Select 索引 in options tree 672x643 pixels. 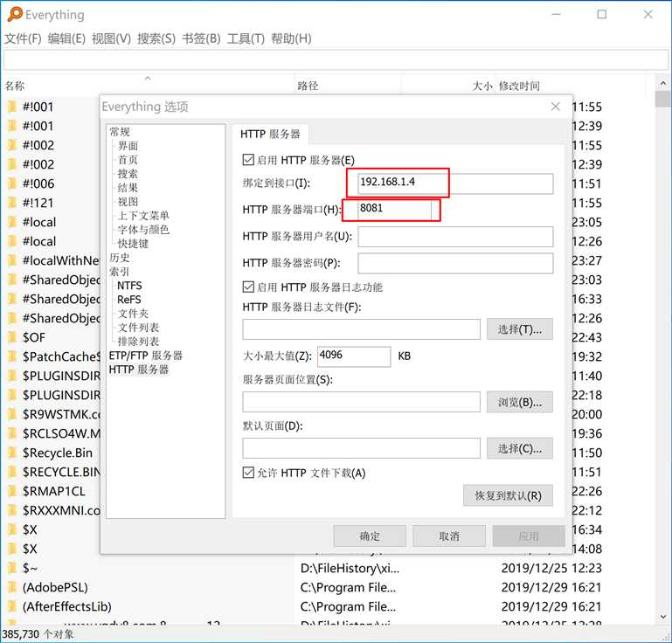pos(120,272)
